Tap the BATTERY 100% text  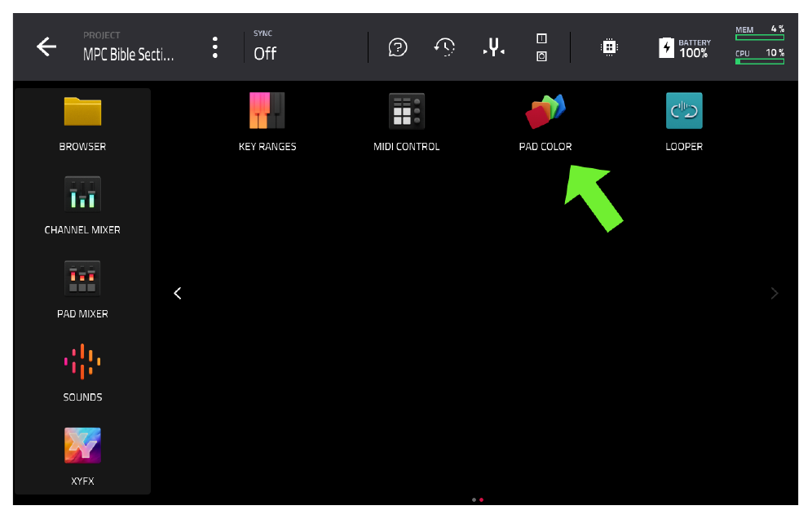[x=695, y=49]
